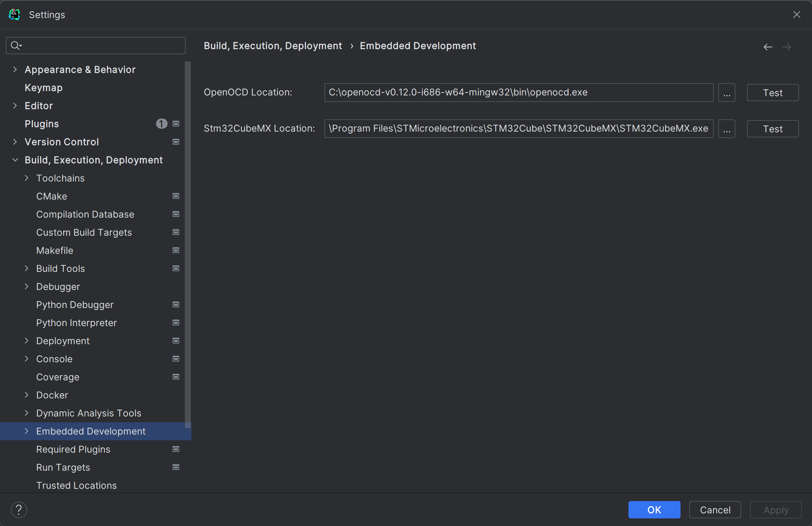Expand the Editor section
The width and height of the screenshot is (812, 526).
(x=15, y=106)
